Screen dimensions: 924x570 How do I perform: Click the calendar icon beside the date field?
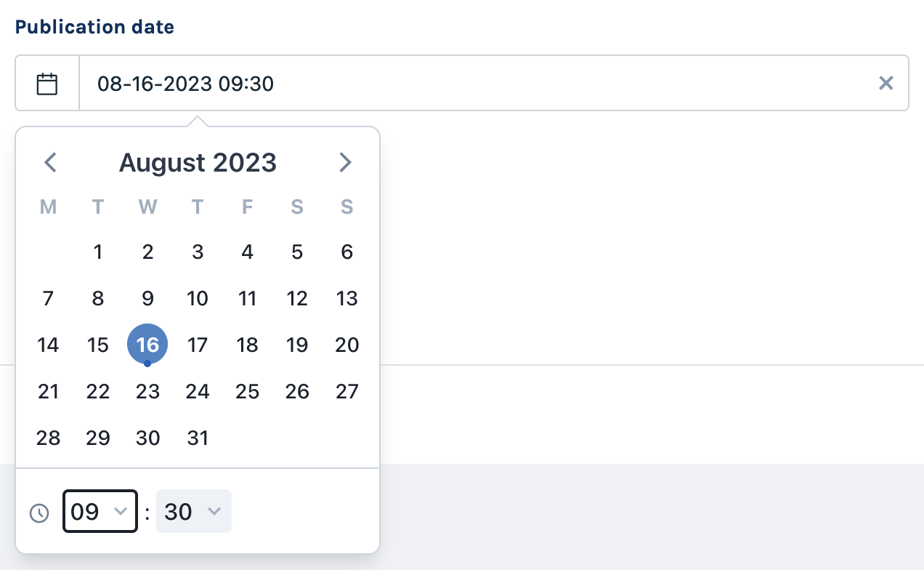pos(47,84)
